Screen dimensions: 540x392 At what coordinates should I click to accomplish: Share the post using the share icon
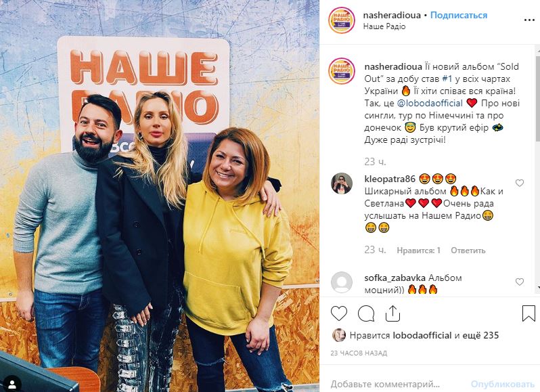[392, 313]
